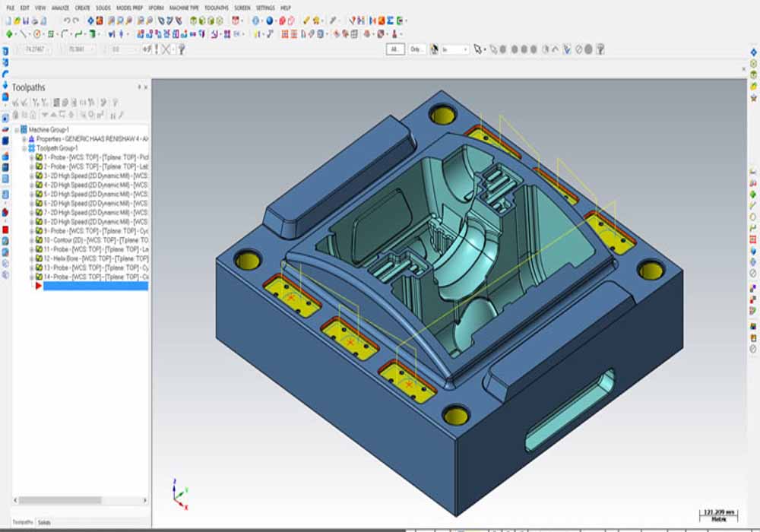Click the selection cursor arrow icon
760x532 pixels.
(x=478, y=49)
